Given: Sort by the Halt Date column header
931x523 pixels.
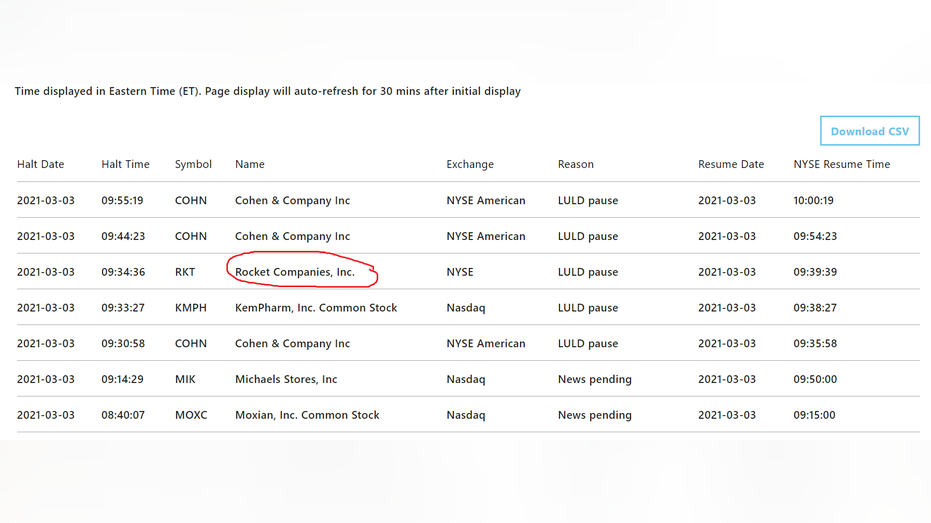Looking at the screenshot, I should point(40,164).
